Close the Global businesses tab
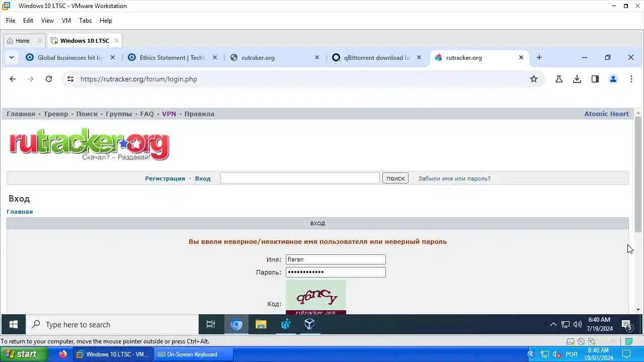Image resolution: width=644 pixels, height=362 pixels. (113, 57)
